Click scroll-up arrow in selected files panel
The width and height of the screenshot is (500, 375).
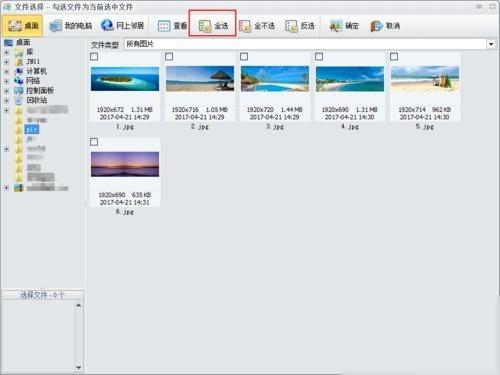[x=79, y=305]
